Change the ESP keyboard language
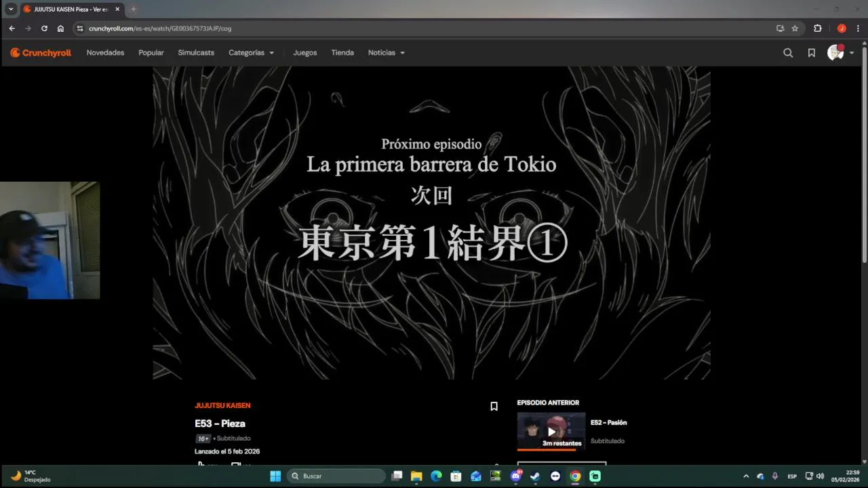 792,476
